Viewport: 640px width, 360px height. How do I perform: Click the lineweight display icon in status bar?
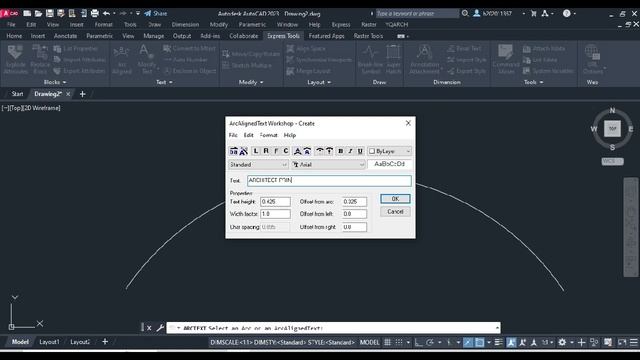pos(498,342)
